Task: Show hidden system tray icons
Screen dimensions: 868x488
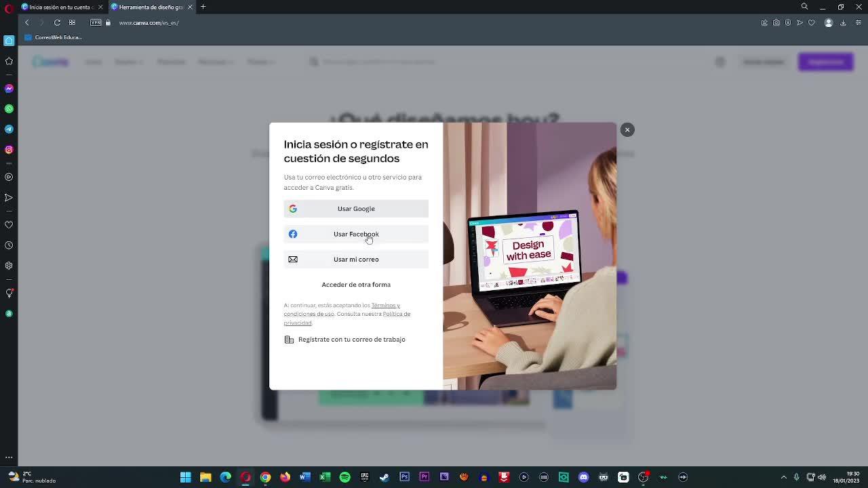Action: [x=784, y=477]
